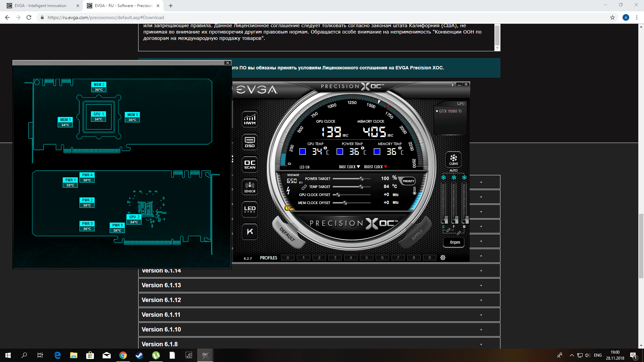The image size is (644, 362).
Task: Open LED Sync settings
Action: [x=250, y=209]
